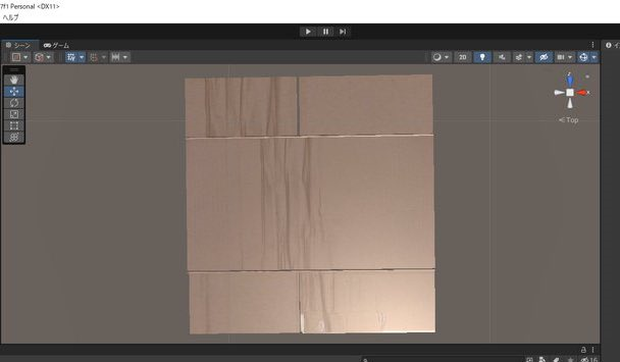Click the label tag icon in bottom panel
Viewport: 620px width, 362px height.
[556, 359]
